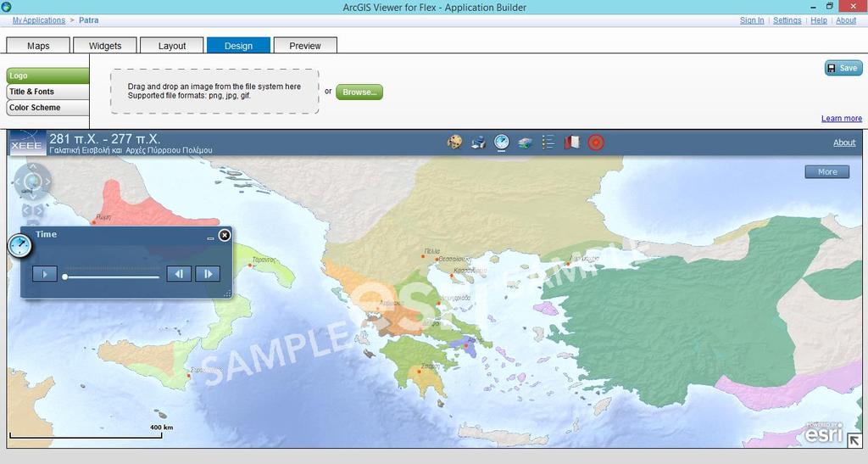Close the Time widget panel
This screenshot has height=464, width=868.
pyautogui.click(x=224, y=235)
